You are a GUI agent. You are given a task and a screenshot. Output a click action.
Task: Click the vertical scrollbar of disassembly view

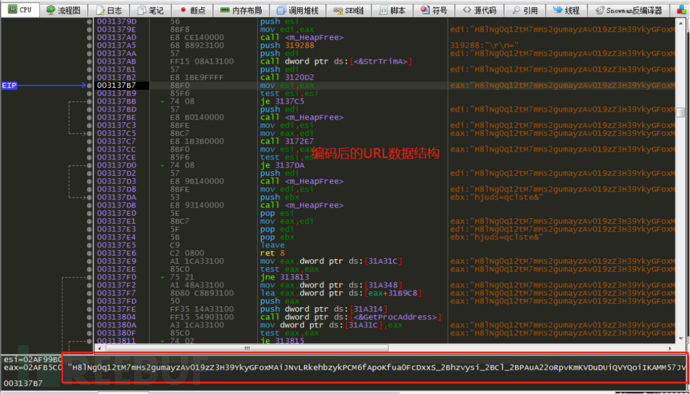pyautogui.click(x=680, y=180)
